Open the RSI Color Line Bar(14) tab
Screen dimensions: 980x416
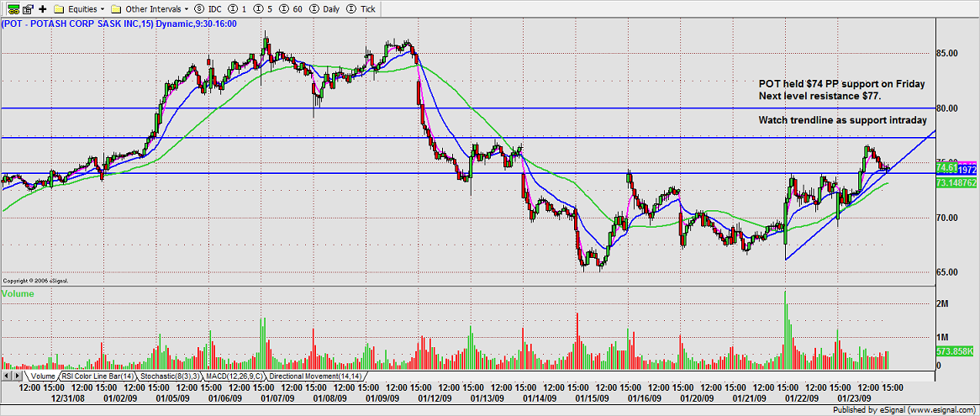[97, 376]
